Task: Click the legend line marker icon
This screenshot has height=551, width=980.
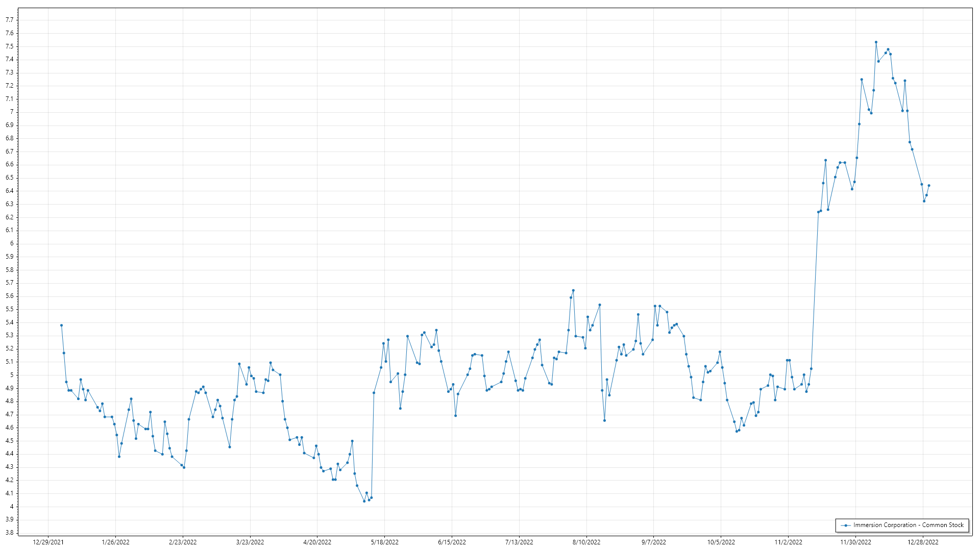Action: [x=846, y=525]
